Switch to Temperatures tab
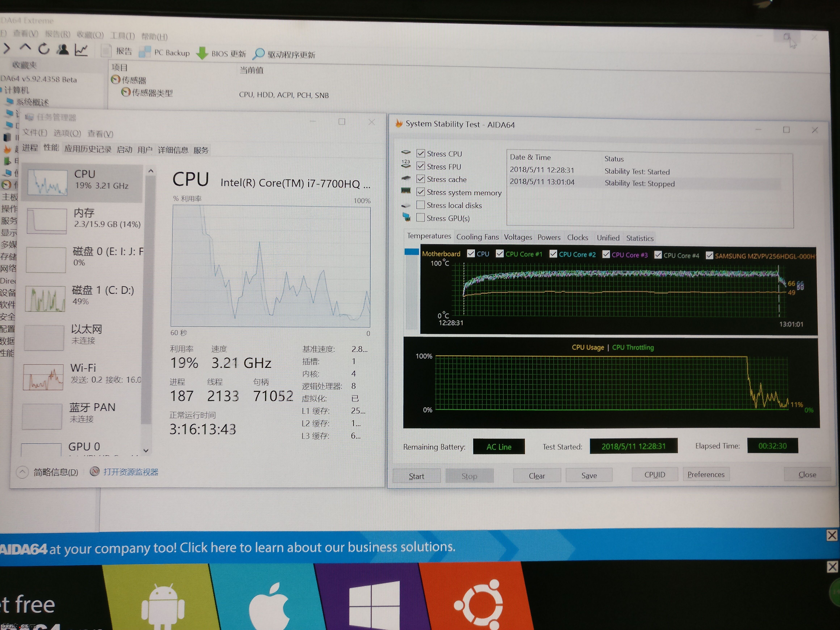The height and width of the screenshot is (630, 840). [429, 236]
